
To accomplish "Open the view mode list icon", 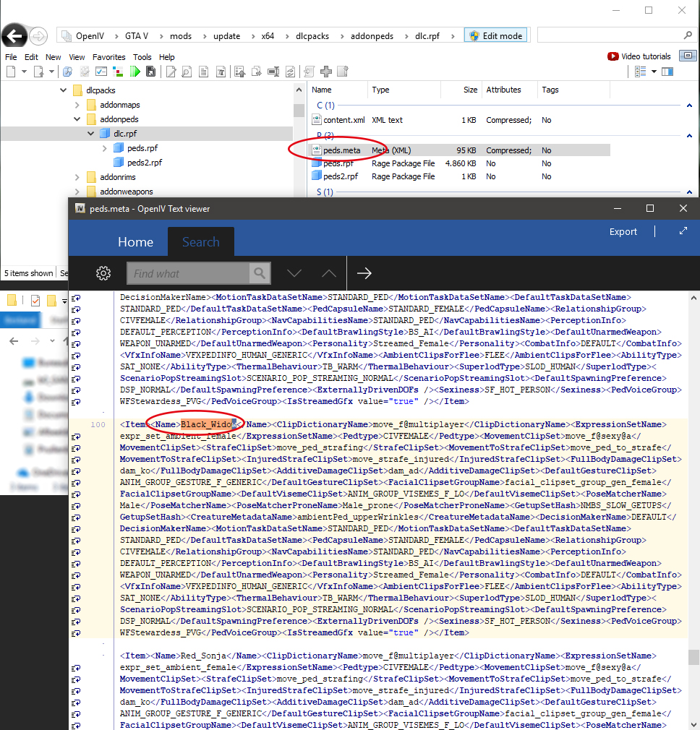I will tap(641, 72).
